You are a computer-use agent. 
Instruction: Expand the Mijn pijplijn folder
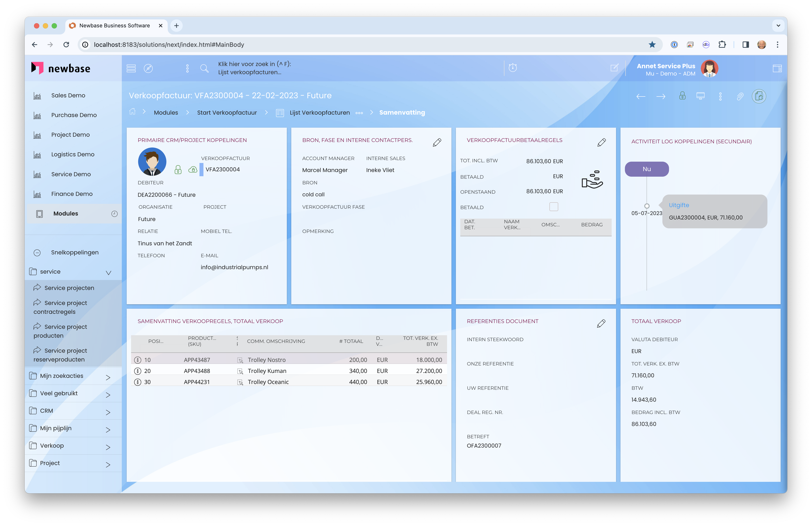[x=108, y=430]
